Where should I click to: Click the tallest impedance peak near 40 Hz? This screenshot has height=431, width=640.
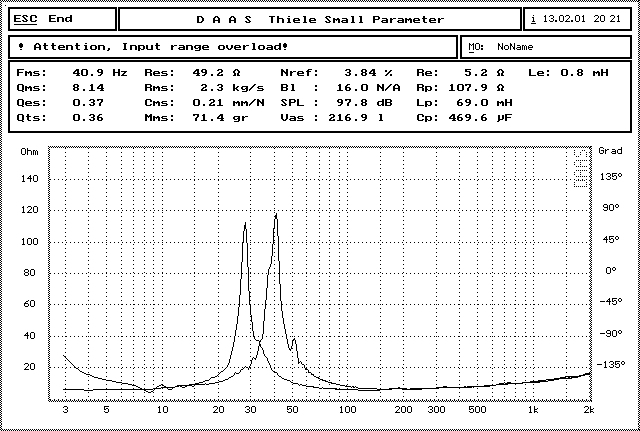tap(276, 215)
